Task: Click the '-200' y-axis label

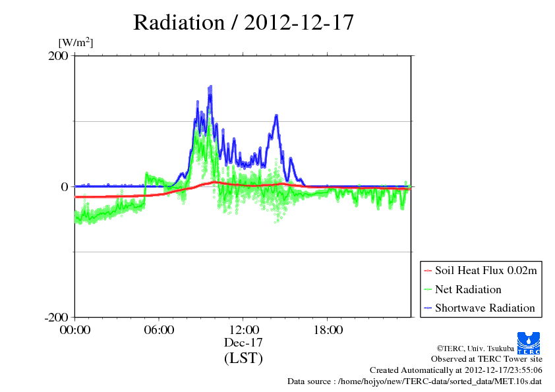Action: [x=56, y=318]
